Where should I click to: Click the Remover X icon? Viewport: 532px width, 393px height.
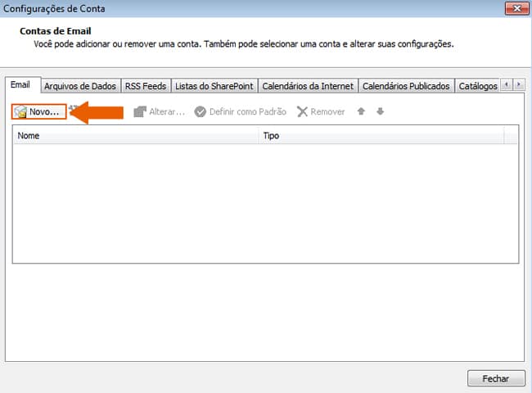click(302, 111)
